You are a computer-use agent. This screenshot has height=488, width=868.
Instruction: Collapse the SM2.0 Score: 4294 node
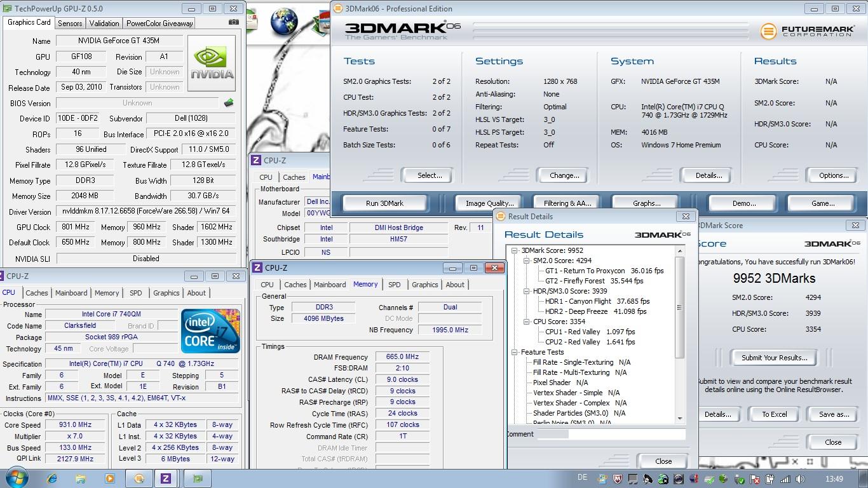click(527, 261)
